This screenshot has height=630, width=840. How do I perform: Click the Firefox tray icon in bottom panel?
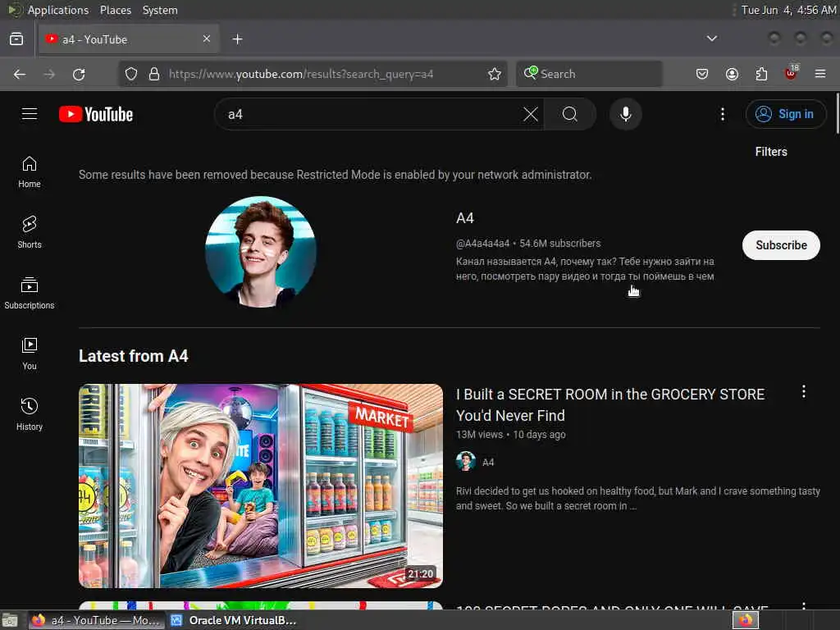coord(746,620)
